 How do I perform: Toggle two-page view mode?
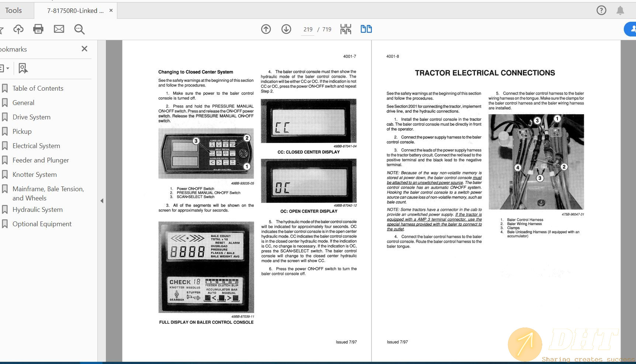click(366, 29)
